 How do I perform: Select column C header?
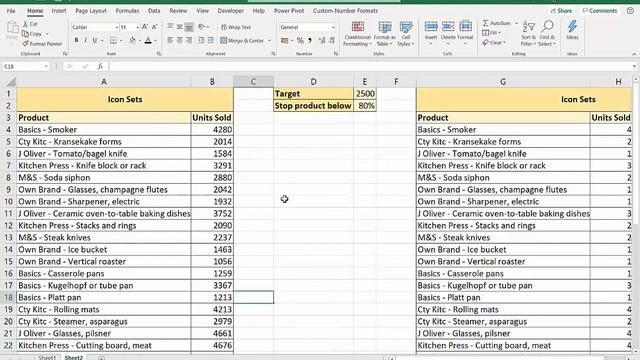253,82
